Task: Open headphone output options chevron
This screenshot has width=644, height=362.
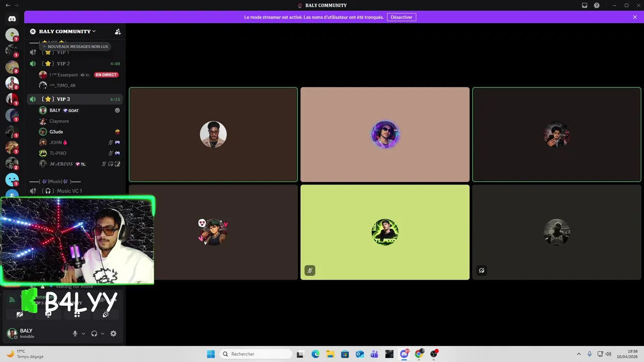Action: 103,333
